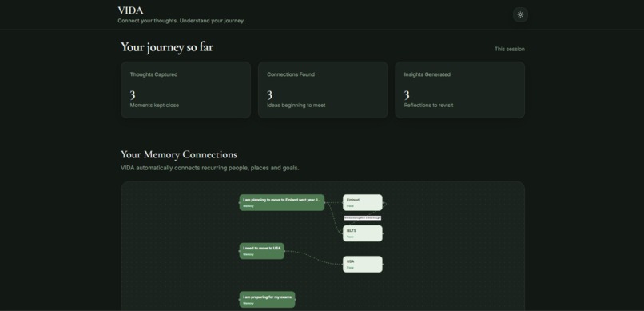Click the 'Reflections to revisit' caption
This screenshot has width=644, height=311.
coord(429,106)
